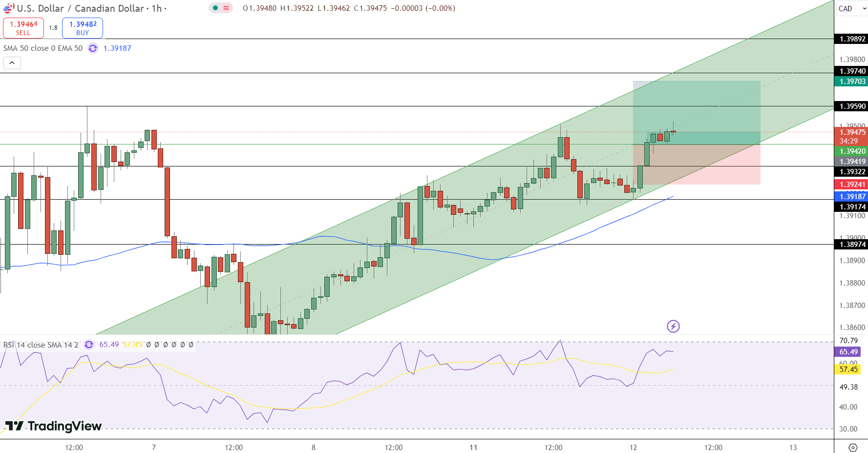This screenshot has width=868, height=453.
Task: Collapse the indicator legend with chevron
Action: click(12, 63)
